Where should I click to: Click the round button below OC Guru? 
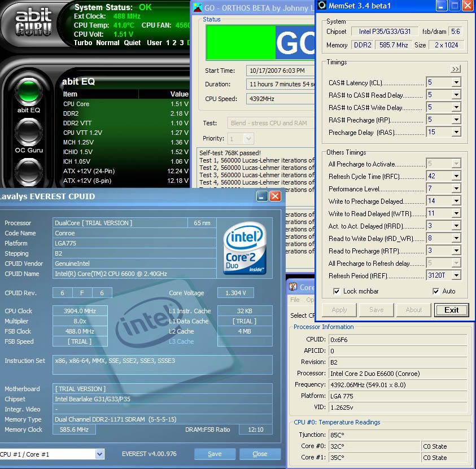(29, 172)
